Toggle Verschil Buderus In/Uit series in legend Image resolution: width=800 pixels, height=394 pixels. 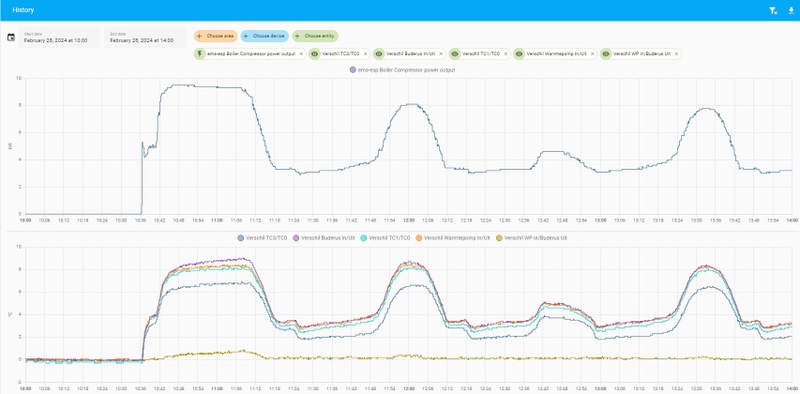[x=324, y=238]
